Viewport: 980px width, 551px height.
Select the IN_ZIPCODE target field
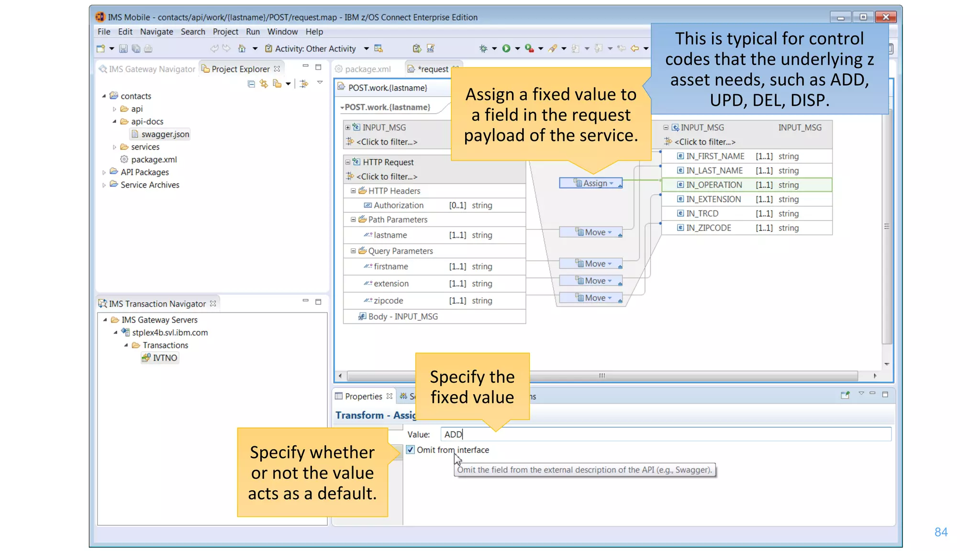coord(746,228)
